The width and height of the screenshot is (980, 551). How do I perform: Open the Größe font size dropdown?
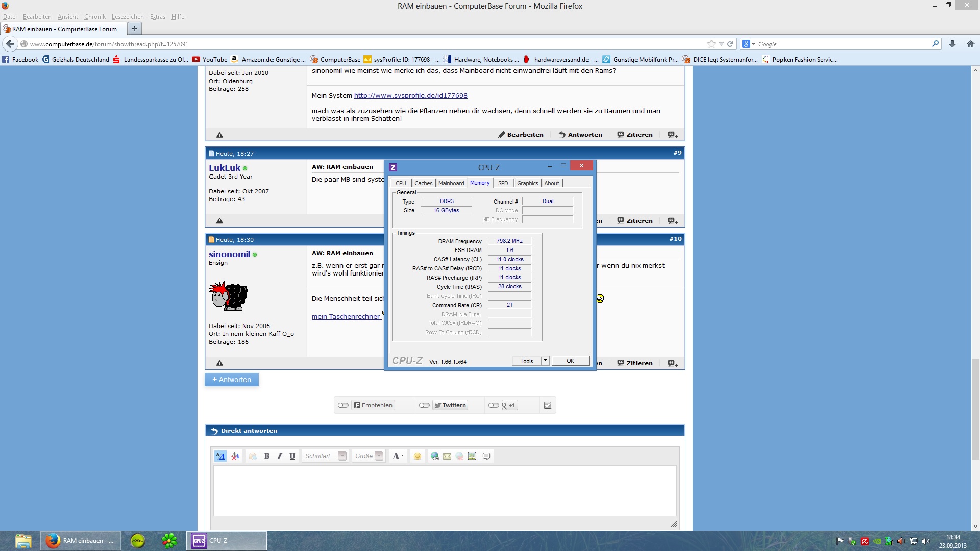pyautogui.click(x=379, y=456)
